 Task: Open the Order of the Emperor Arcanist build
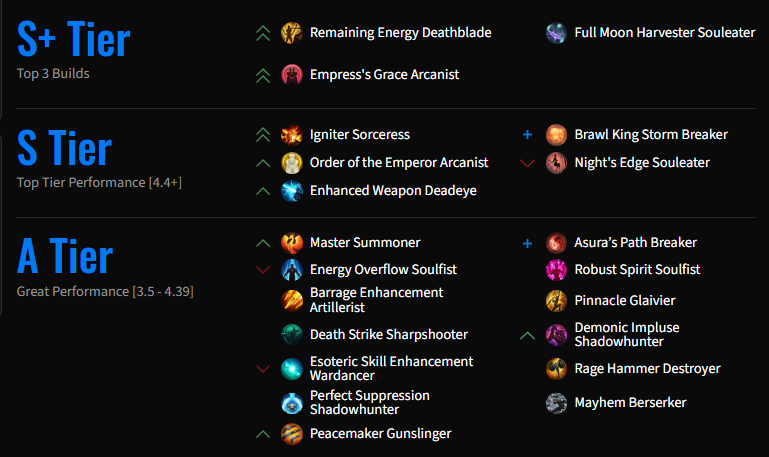tap(399, 163)
